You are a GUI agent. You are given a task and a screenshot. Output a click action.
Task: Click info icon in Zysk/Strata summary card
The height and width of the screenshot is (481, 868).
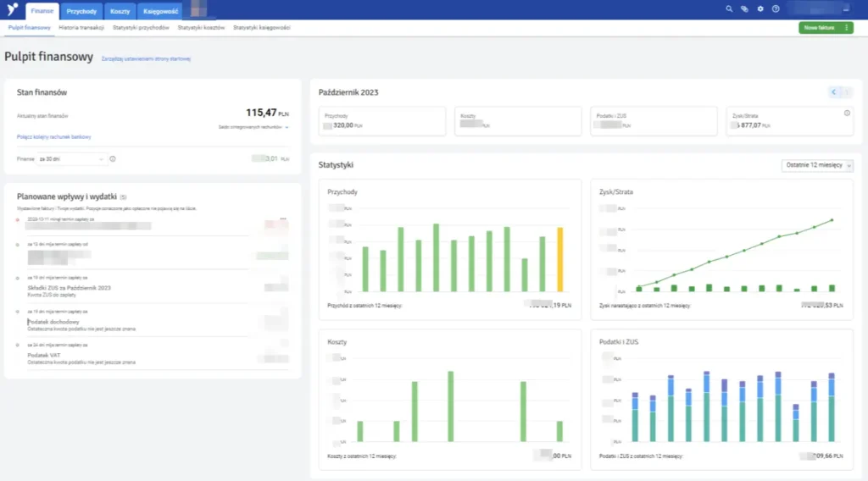[x=847, y=113]
